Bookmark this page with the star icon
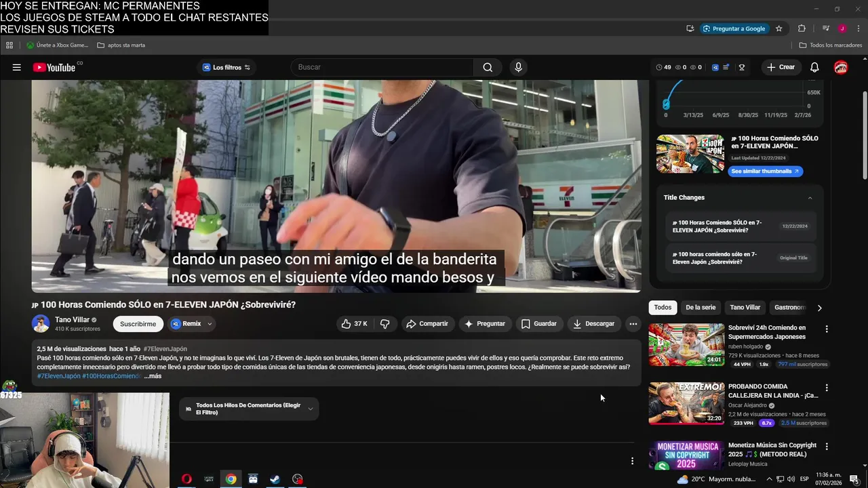 [779, 28]
